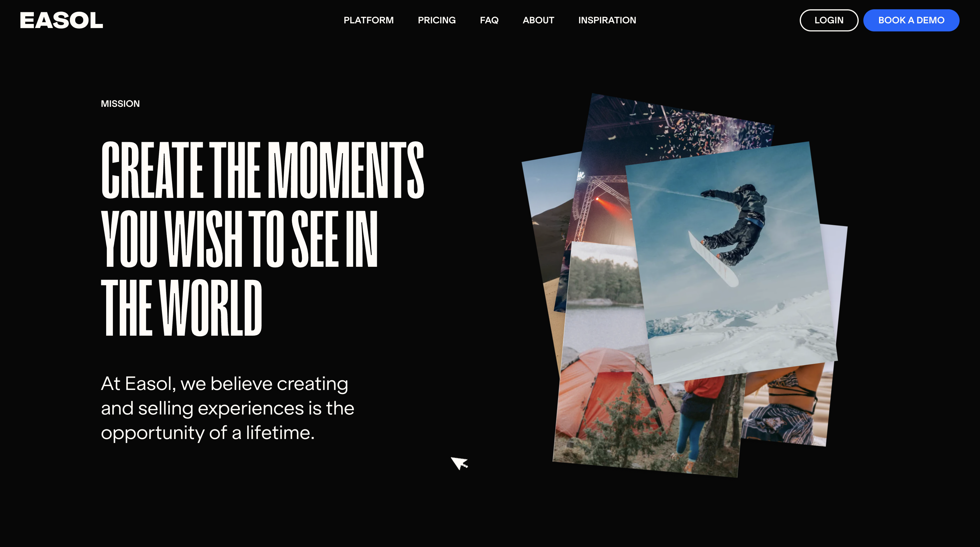
Task: Select About in the navigation
Action: click(x=538, y=20)
